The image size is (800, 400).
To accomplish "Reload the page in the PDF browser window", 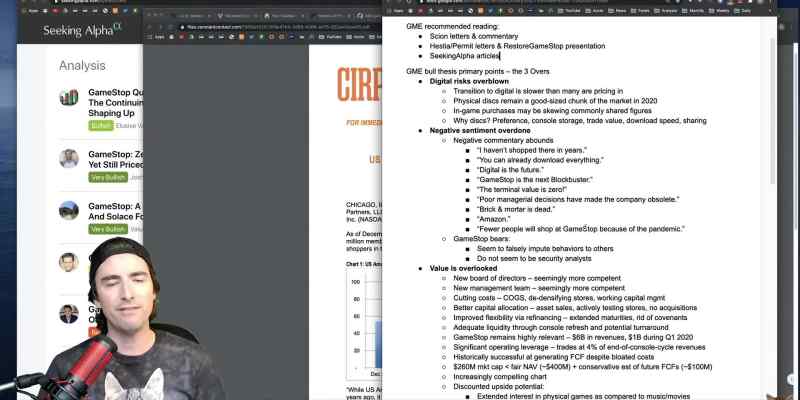I will click(x=171, y=27).
